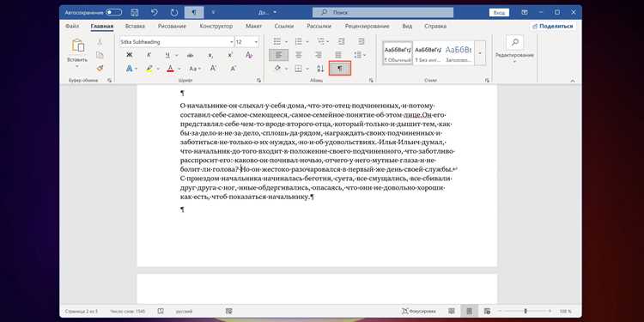
Task: Toggle strikethrough formatting
Action: 190,55
